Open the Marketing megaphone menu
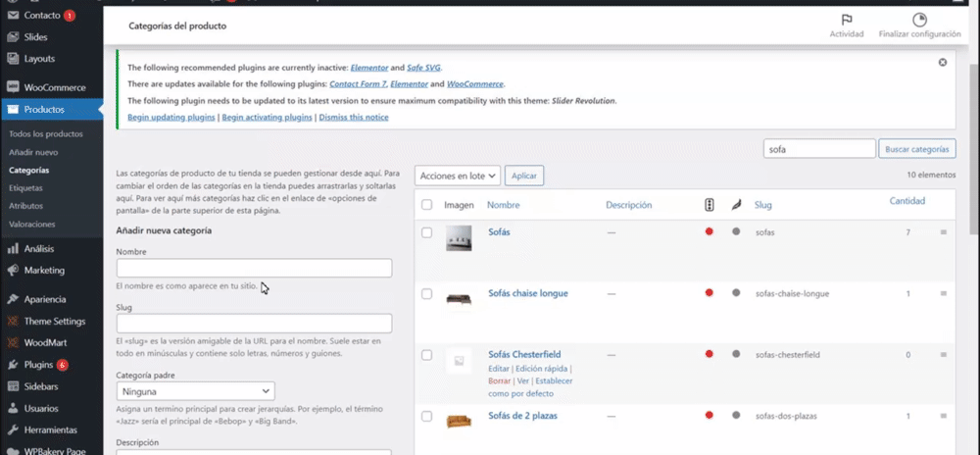Viewport: 980px width, 455px height. 13,271
